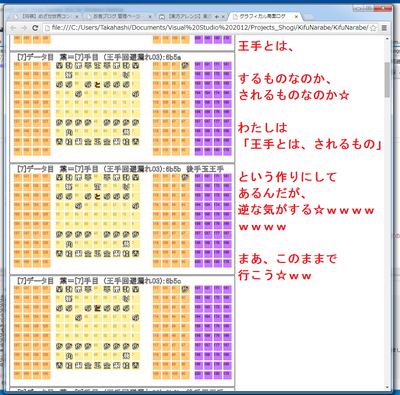Close the 忍者ブログ 管理ページ tab

150,17
